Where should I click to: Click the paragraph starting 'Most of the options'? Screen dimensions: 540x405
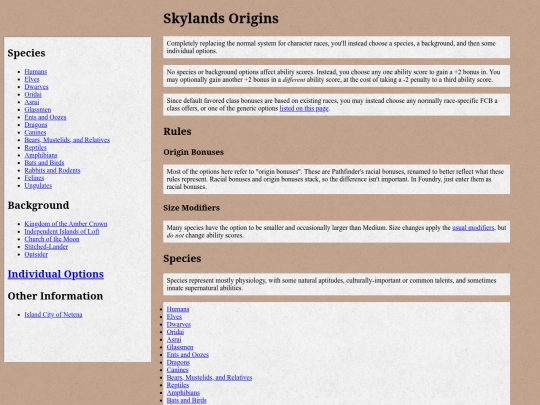(x=336, y=179)
